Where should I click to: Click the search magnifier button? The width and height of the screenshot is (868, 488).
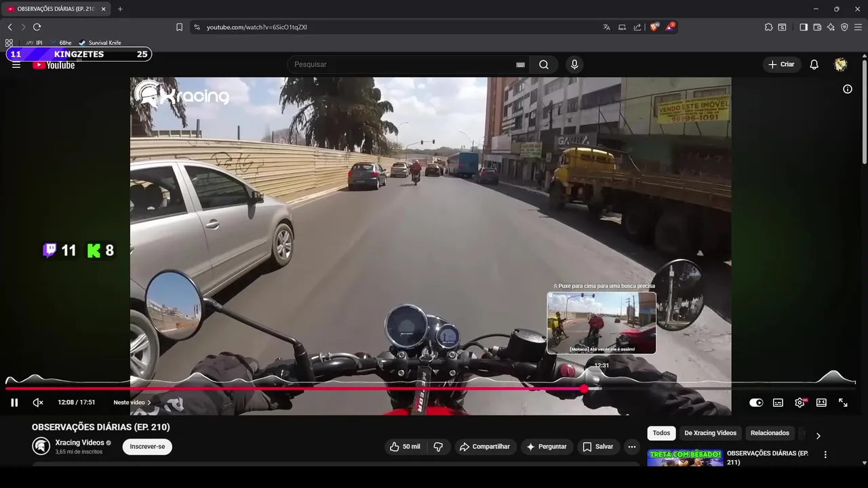click(x=544, y=64)
